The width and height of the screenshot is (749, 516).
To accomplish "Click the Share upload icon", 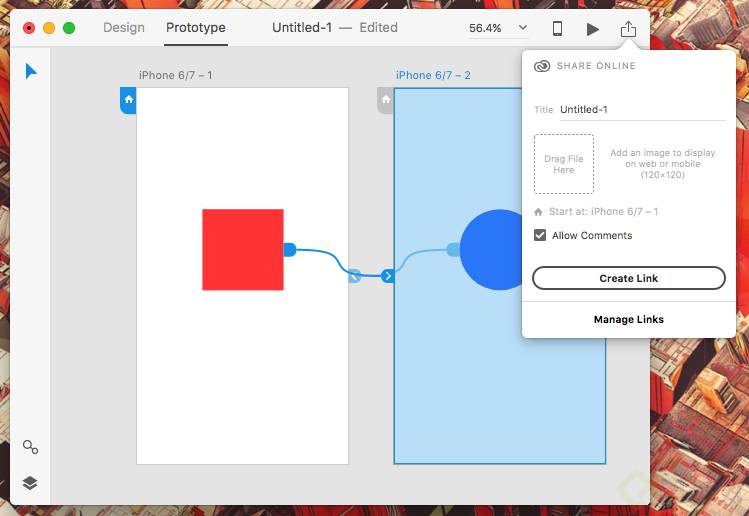I will click(628, 29).
